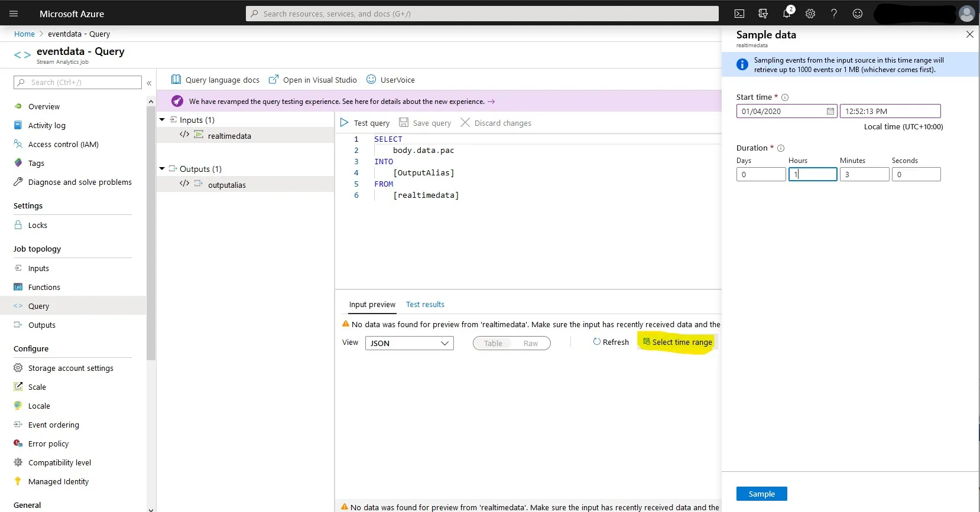Switch preview to Table view
Image resolution: width=980 pixels, height=512 pixels.
tap(493, 343)
